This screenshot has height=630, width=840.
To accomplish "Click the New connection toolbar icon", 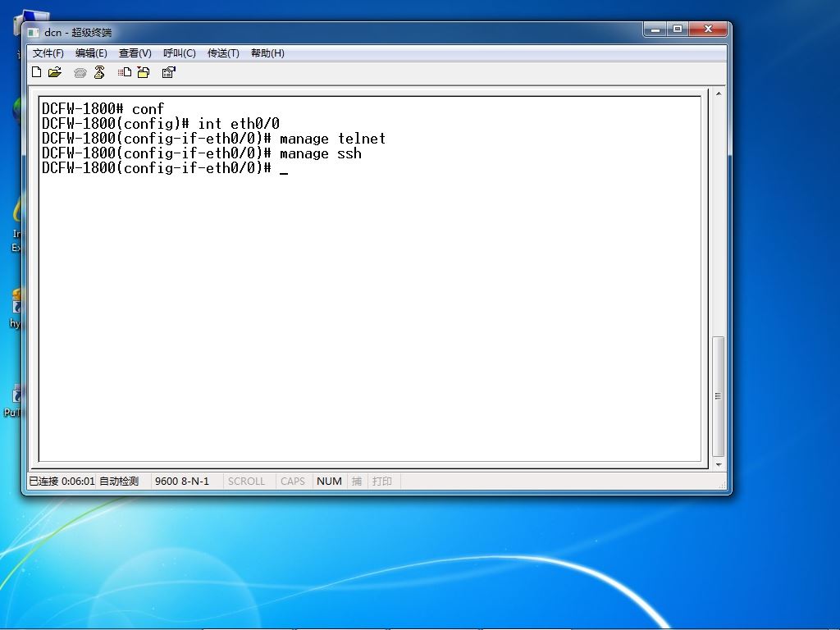I will (36, 72).
